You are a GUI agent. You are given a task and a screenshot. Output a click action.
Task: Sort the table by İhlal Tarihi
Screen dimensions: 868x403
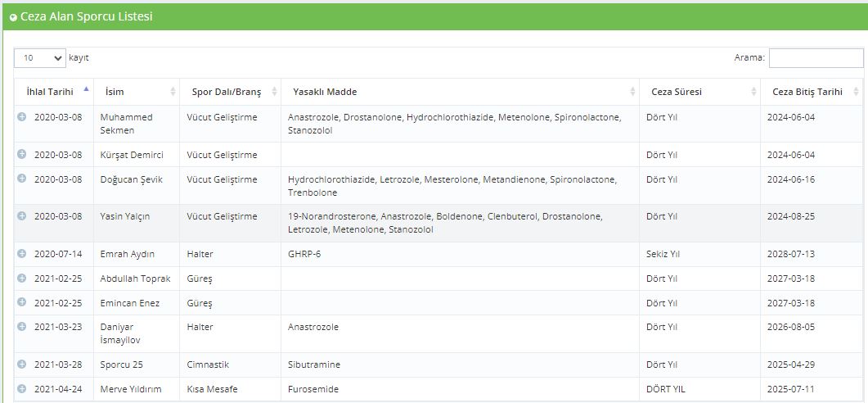54,92
